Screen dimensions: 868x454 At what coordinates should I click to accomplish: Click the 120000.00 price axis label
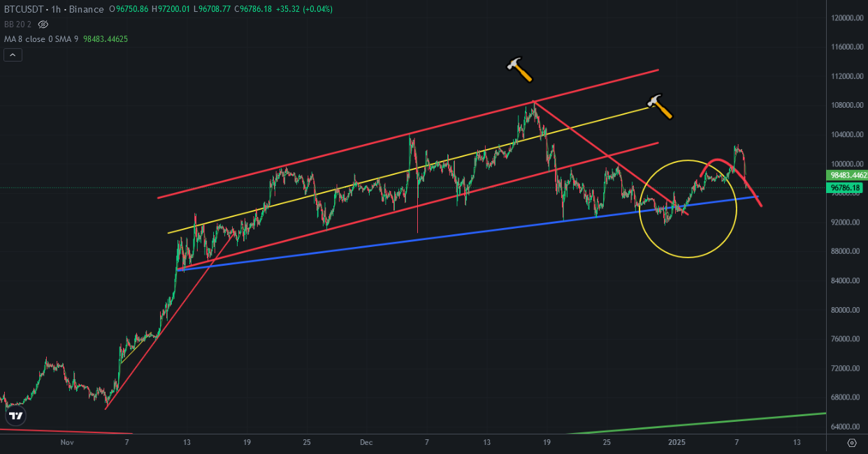point(847,17)
